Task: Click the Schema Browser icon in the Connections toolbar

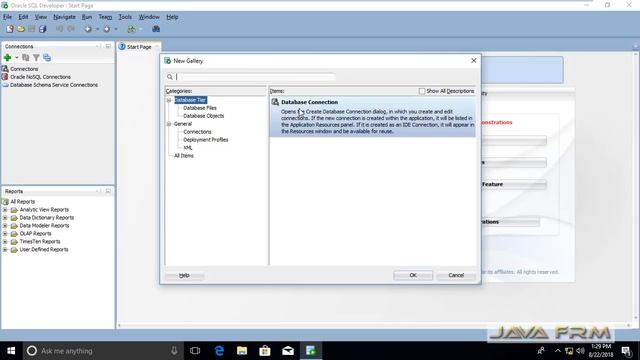Action: pos(47,58)
